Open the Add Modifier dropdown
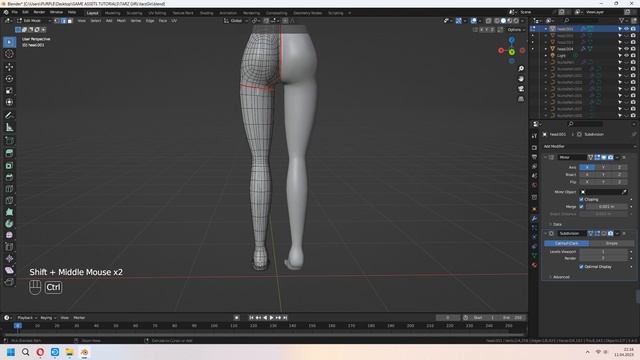 coord(589,146)
